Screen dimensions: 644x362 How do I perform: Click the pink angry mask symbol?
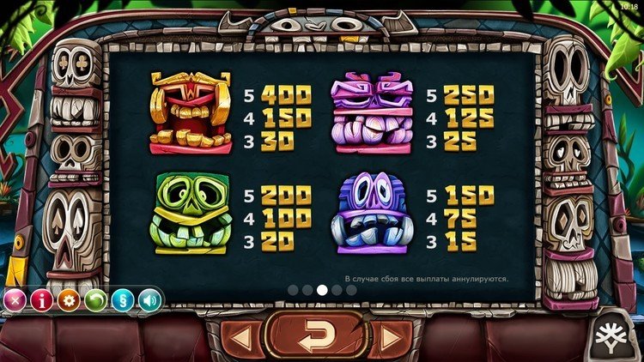click(x=372, y=113)
